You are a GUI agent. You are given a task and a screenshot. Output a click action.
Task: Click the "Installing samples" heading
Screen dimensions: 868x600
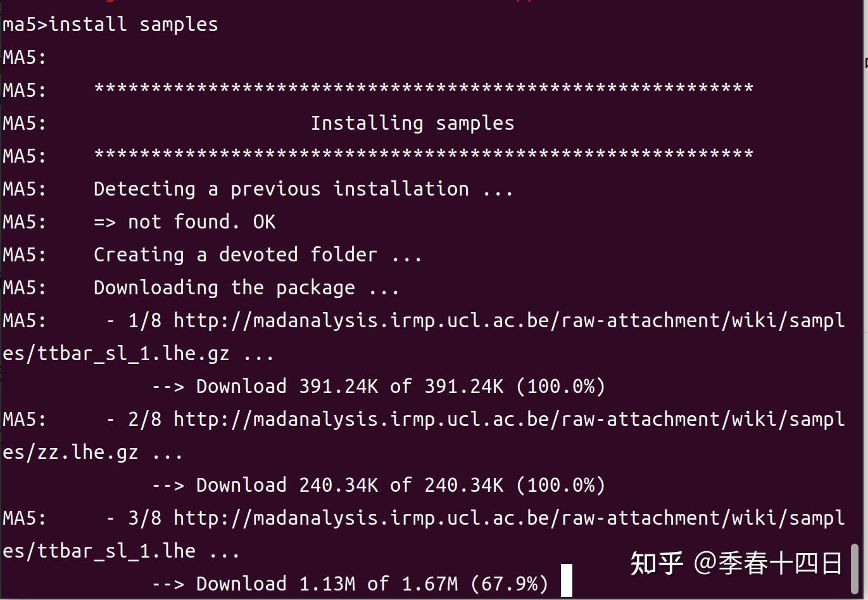(x=412, y=123)
